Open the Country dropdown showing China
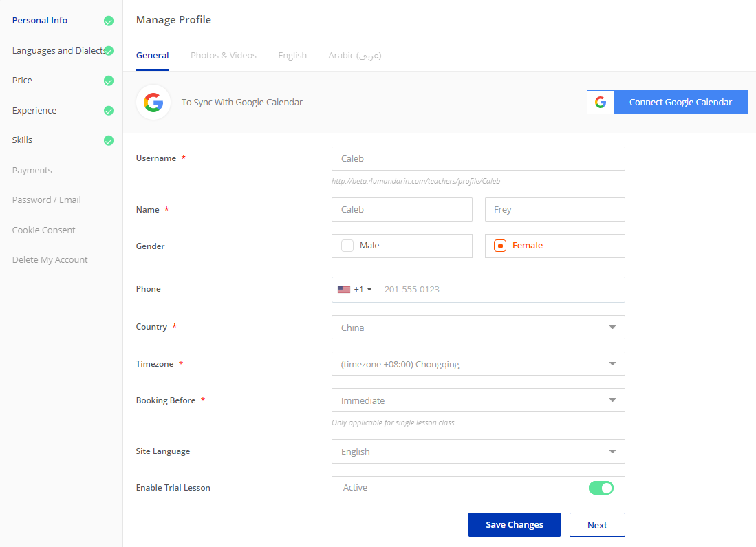The width and height of the screenshot is (756, 547). click(478, 328)
